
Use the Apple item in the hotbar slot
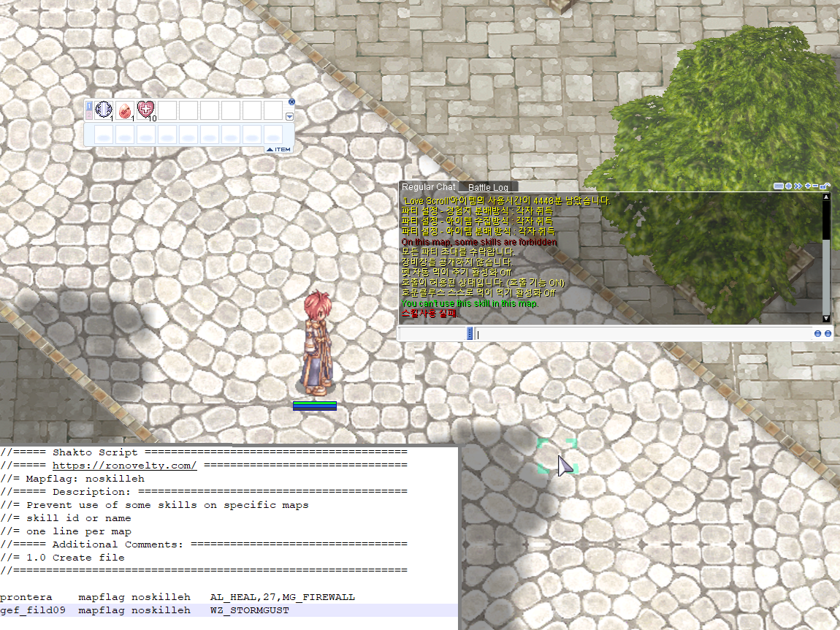coord(123,110)
